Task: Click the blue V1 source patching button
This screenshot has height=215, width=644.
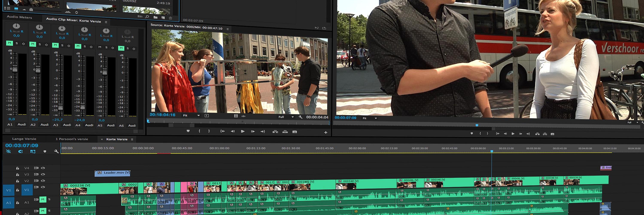Action: pos(9,190)
